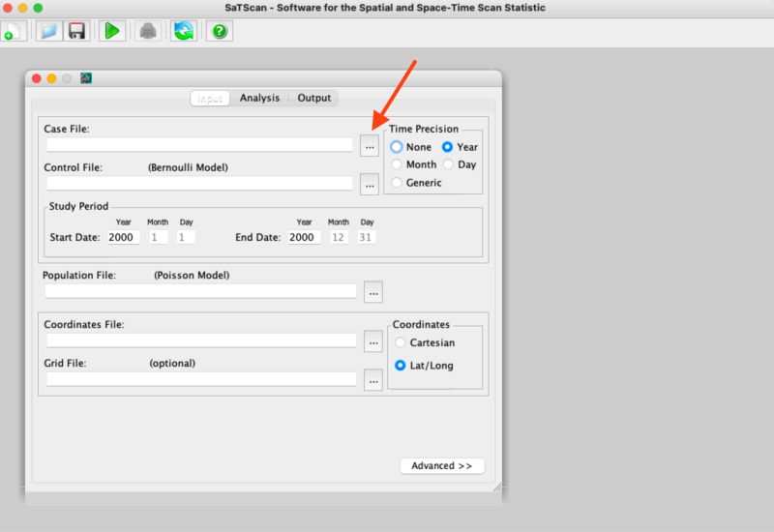Run analysis with green play icon
774x532 pixels.
(x=112, y=31)
